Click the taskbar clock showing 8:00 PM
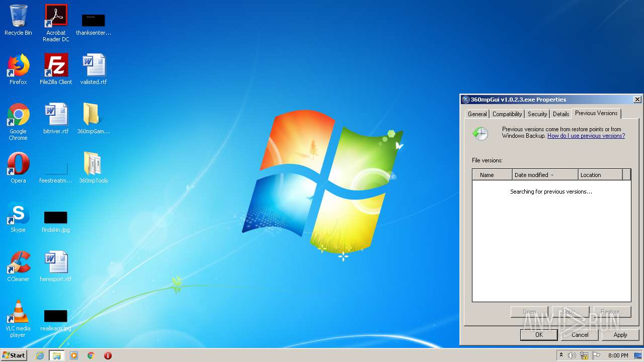Screen dimensions: 644x362 tap(618, 355)
